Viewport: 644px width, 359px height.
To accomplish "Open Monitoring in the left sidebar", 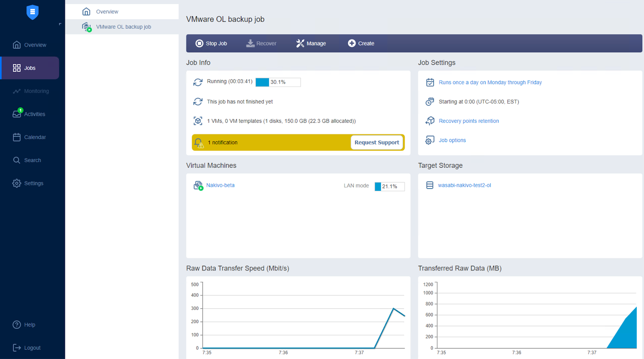I will click(30, 91).
